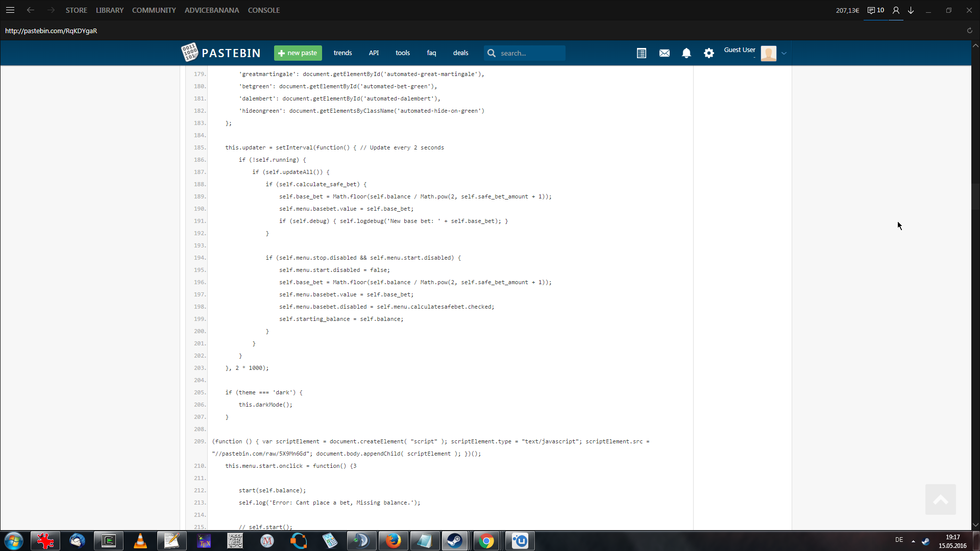Open the STORE menu
Image resolution: width=980 pixels, height=551 pixels.
(76, 10)
